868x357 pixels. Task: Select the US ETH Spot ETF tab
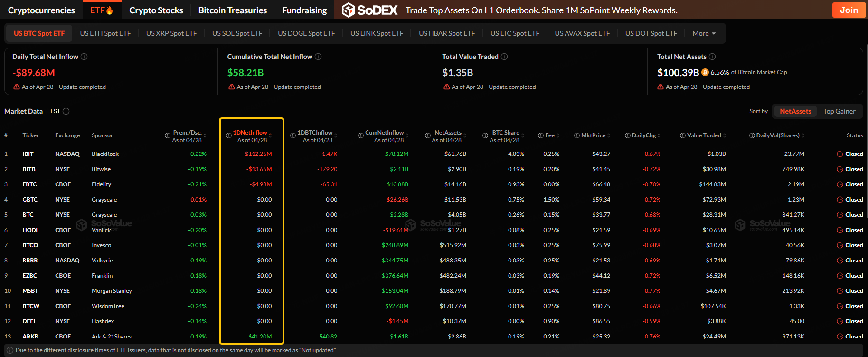click(105, 33)
